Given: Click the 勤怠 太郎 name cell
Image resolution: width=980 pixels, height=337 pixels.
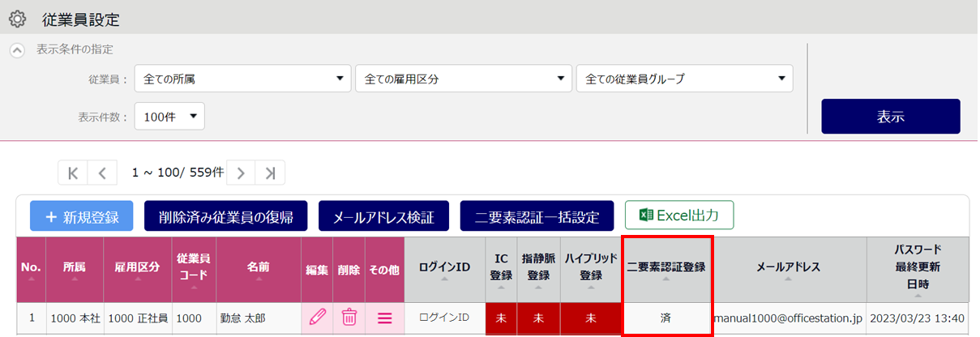Looking at the screenshot, I should tap(259, 318).
